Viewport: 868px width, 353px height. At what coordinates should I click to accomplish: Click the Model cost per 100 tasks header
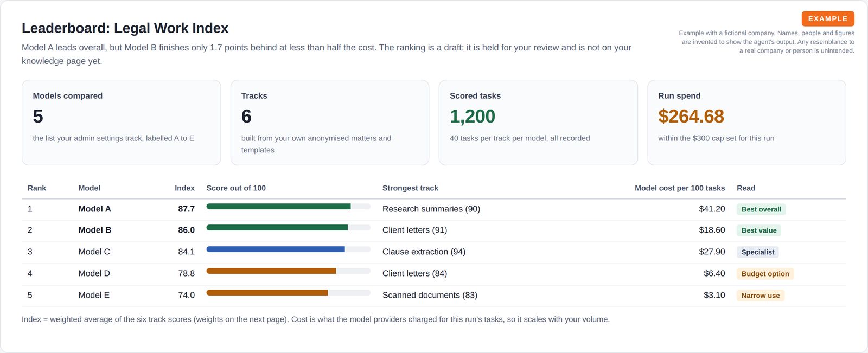click(x=680, y=188)
